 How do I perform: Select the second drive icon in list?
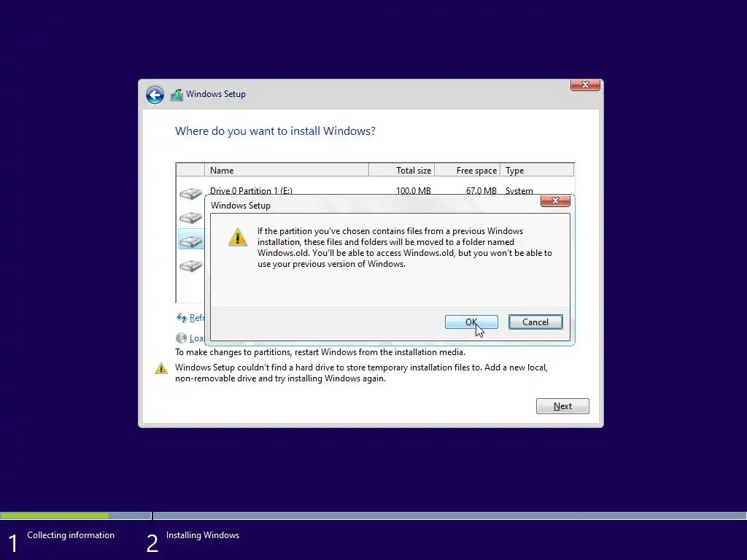click(190, 217)
